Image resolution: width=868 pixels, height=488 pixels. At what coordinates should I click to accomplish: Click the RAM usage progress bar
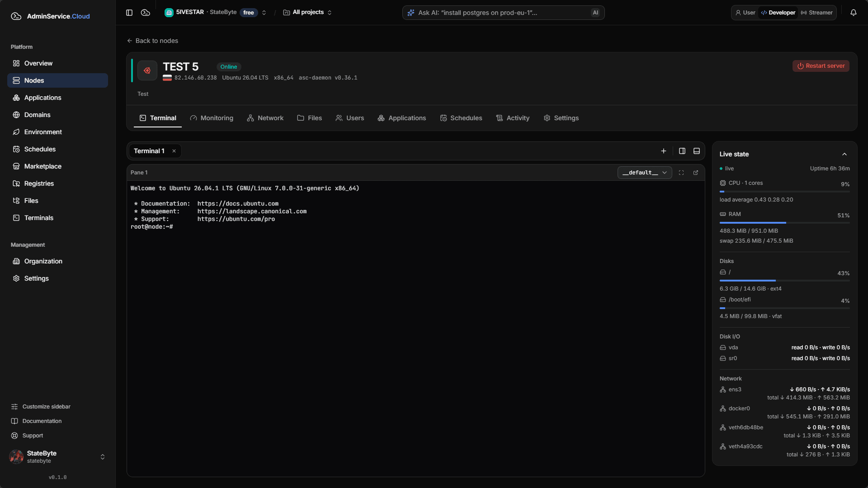(785, 223)
